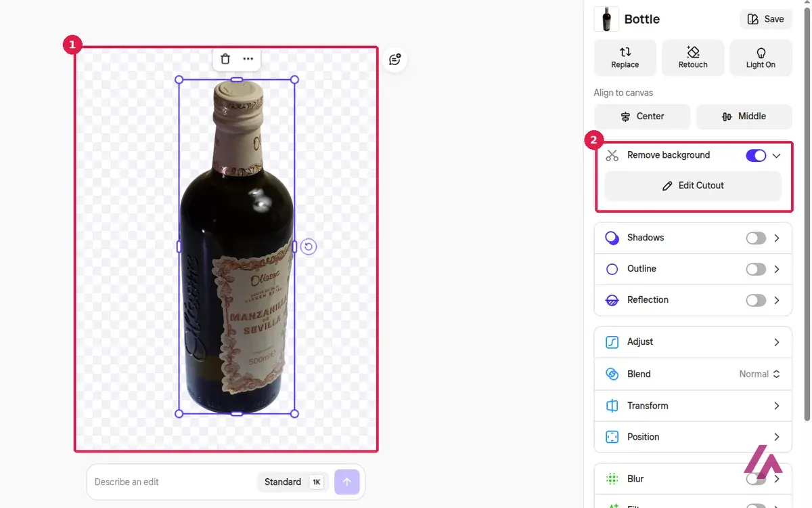This screenshot has width=812, height=508.
Task: Select the bottle image on canvas
Action: pyautogui.click(x=237, y=247)
